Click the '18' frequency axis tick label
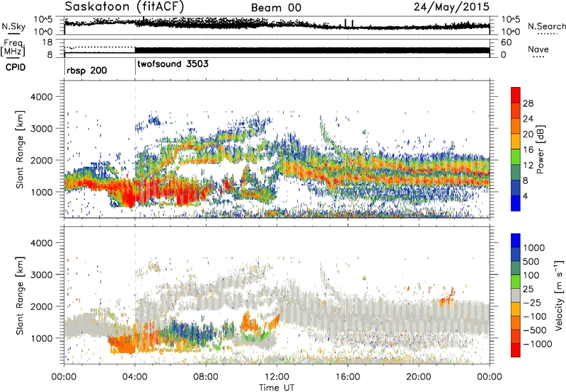566x392 pixels. pos(47,42)
